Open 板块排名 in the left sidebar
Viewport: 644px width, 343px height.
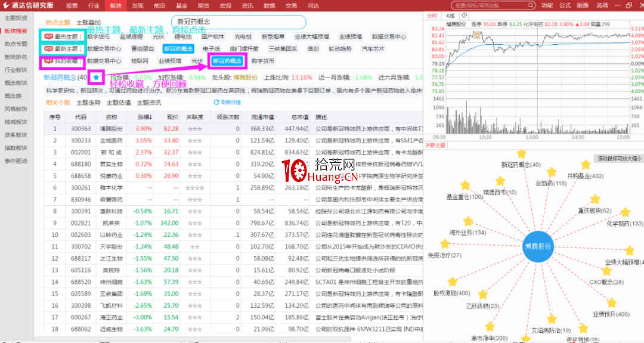pyautogui.click(x=16, y=57)
